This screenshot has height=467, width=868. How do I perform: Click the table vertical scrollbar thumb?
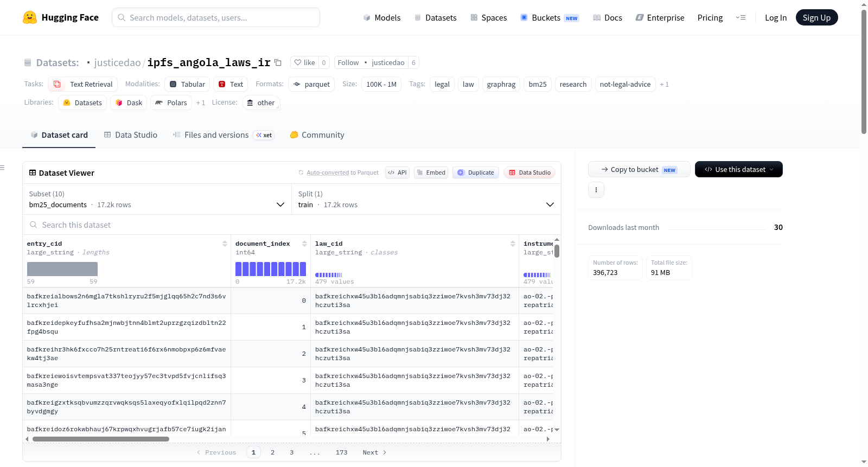click(x=557, y=251)
